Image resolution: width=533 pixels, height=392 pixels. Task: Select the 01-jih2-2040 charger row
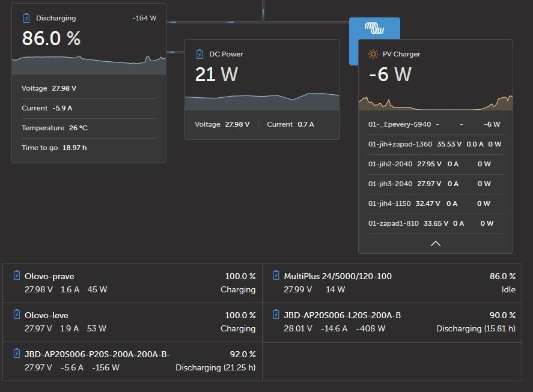pos(436,164)
